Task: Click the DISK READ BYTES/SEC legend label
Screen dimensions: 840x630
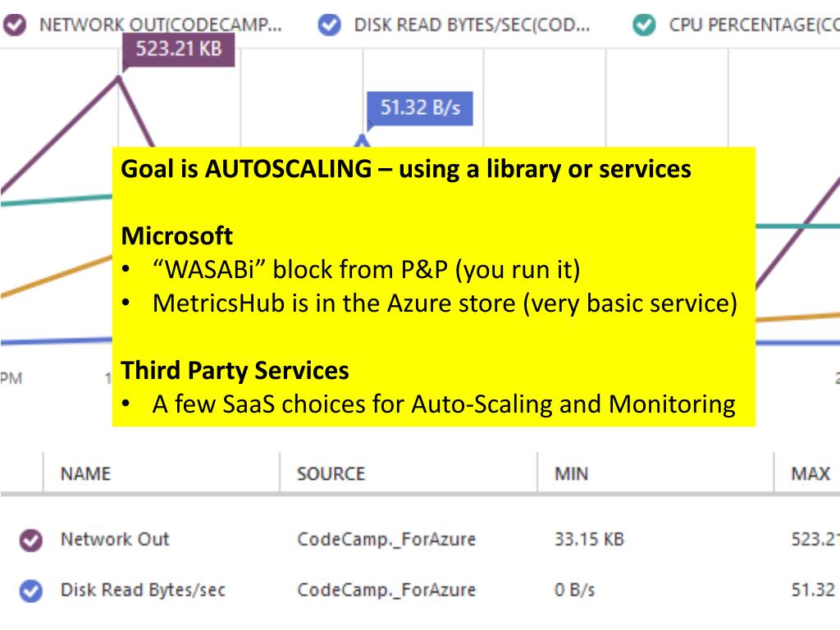Action: pos(472,25)
